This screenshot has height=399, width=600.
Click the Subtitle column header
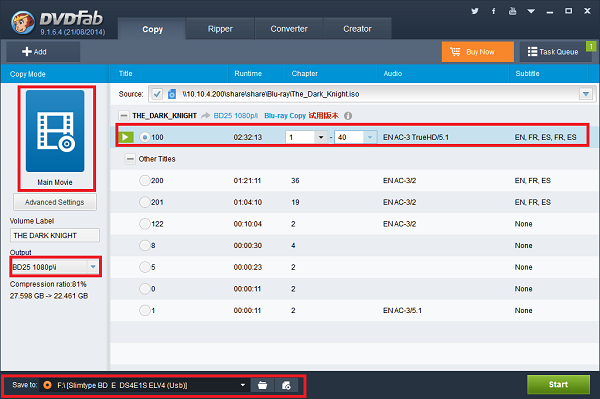(x=549, y=73)
